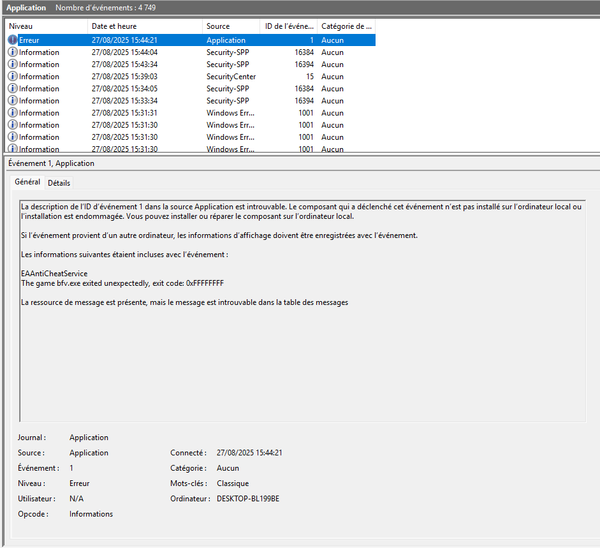This screenshot has height=548, width=600.
Task: Click info icon of the 15:34:05 event
Action: click(x=12, y=88)
